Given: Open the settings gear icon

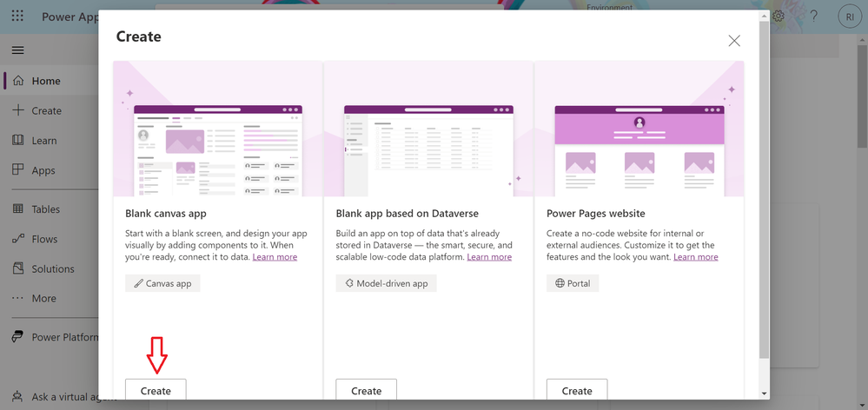Looking at the screenshot, I should [x=779, y=16].
